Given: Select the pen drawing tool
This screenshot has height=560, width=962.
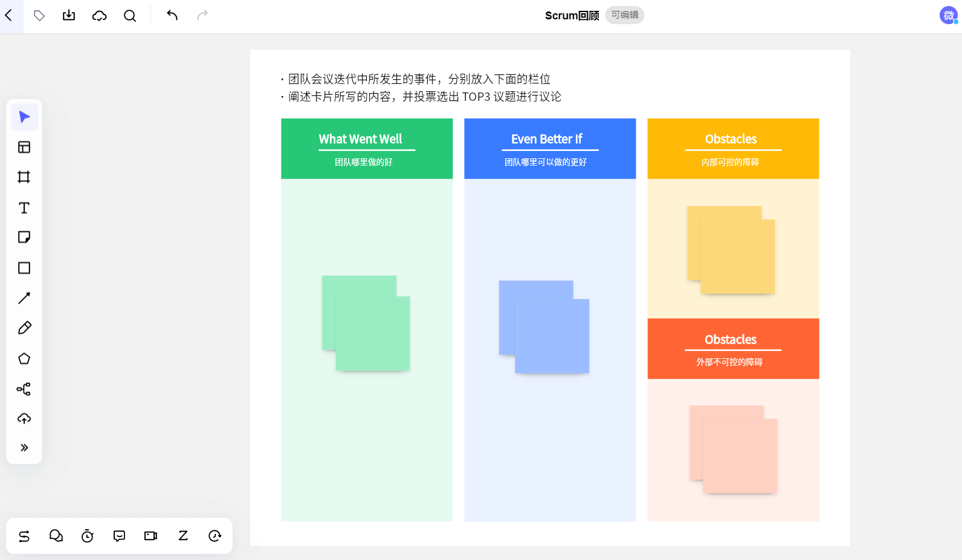Looking at the screenshot, I should 24,328.
